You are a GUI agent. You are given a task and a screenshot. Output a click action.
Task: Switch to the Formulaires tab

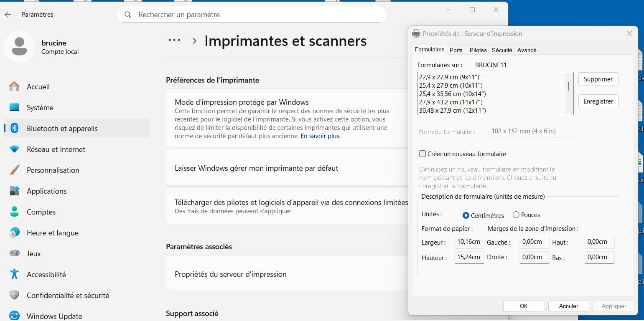coord(430,50)
